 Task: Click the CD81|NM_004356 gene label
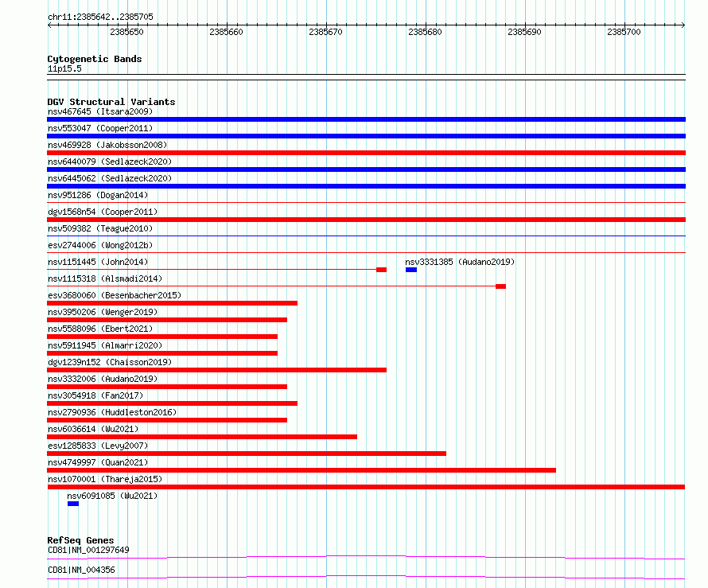tap(81, 570)
